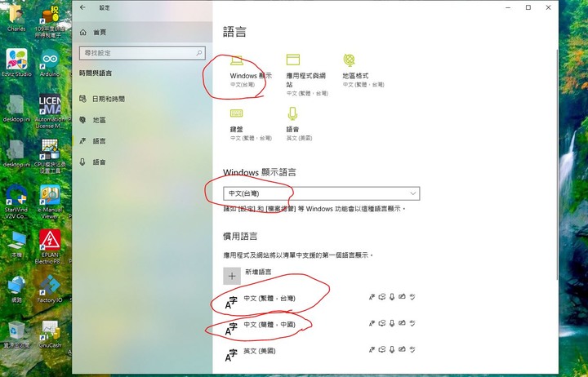This screenshot has width=588, height=377.
Task: Open the 109年度 tax software desktop icon
Action: click(50, 23)
